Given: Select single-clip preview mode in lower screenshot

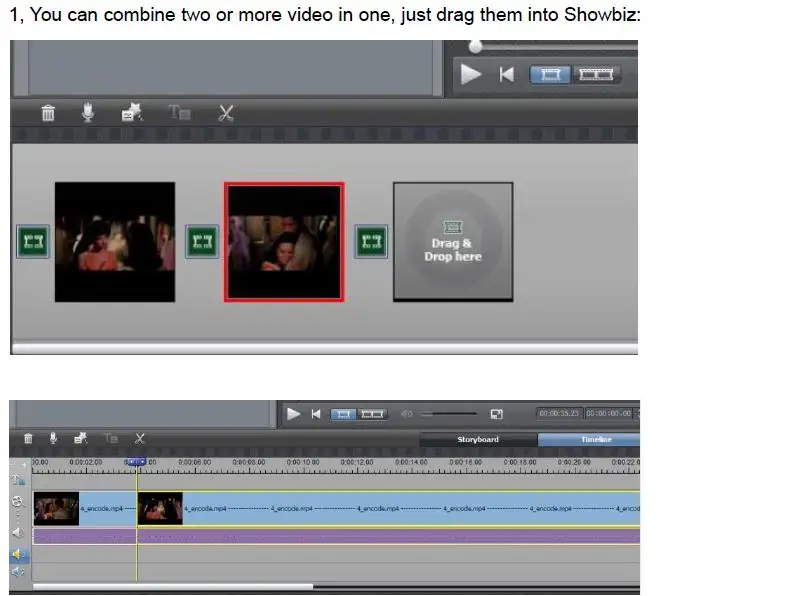Looking at the screenshot, I should [343, 414].
